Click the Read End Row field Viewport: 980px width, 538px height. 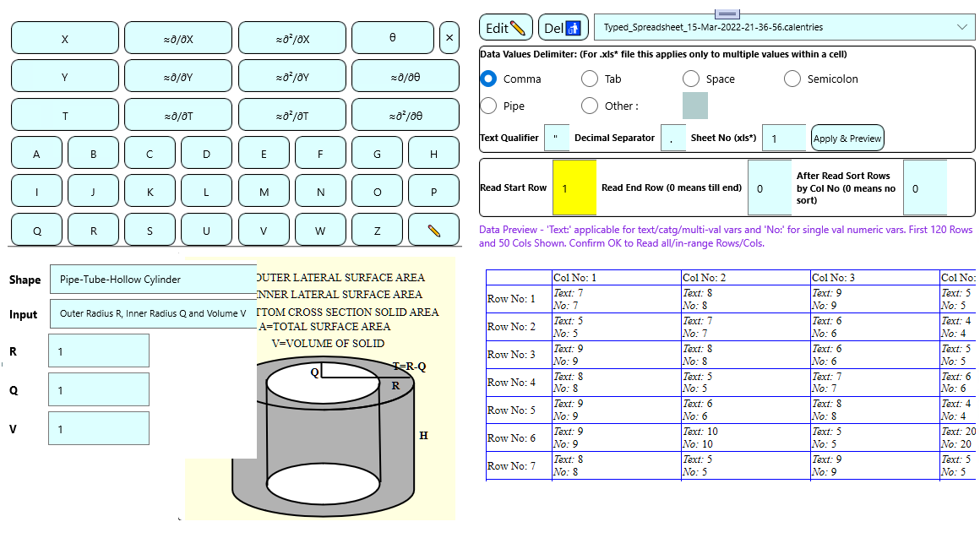point(770,187)
